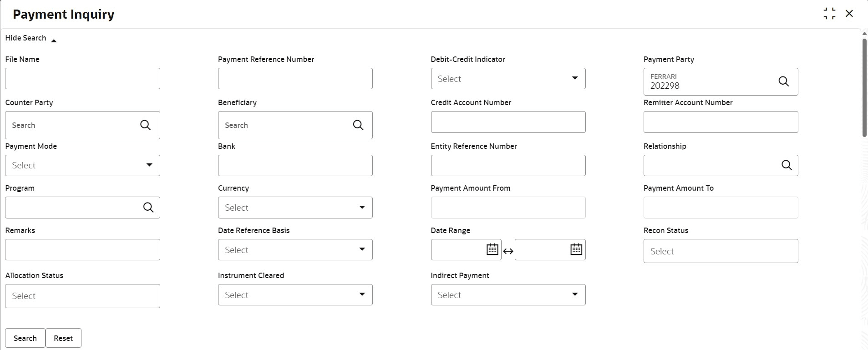Click the Beneficiary search magnifier icon
This screenshot has height=350, width=868.
358,125
